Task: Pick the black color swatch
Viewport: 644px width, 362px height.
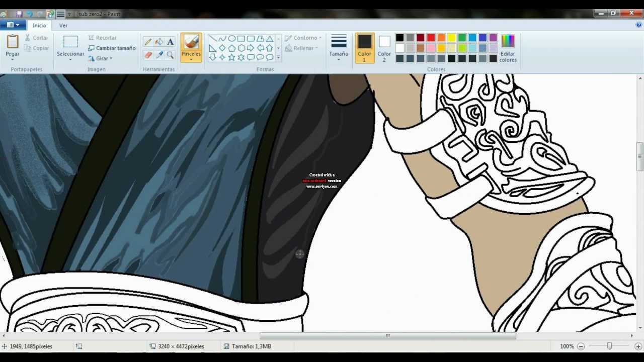Action: [399, 38]
